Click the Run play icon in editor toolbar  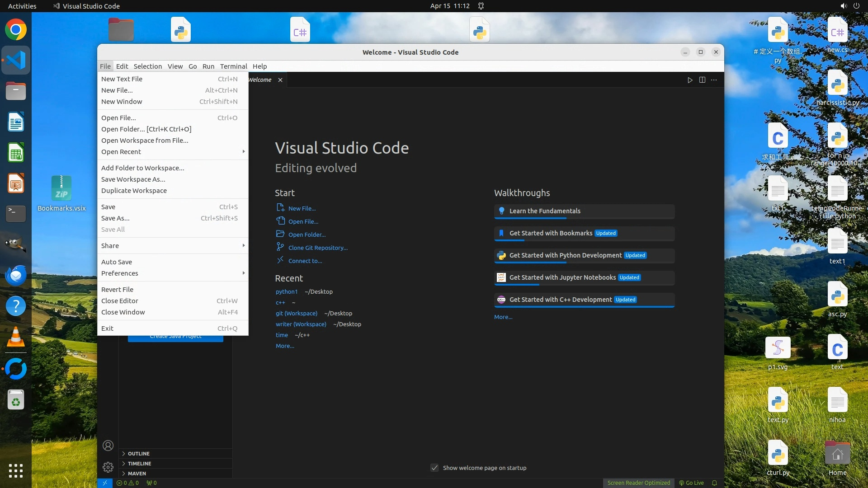[690, 80]
